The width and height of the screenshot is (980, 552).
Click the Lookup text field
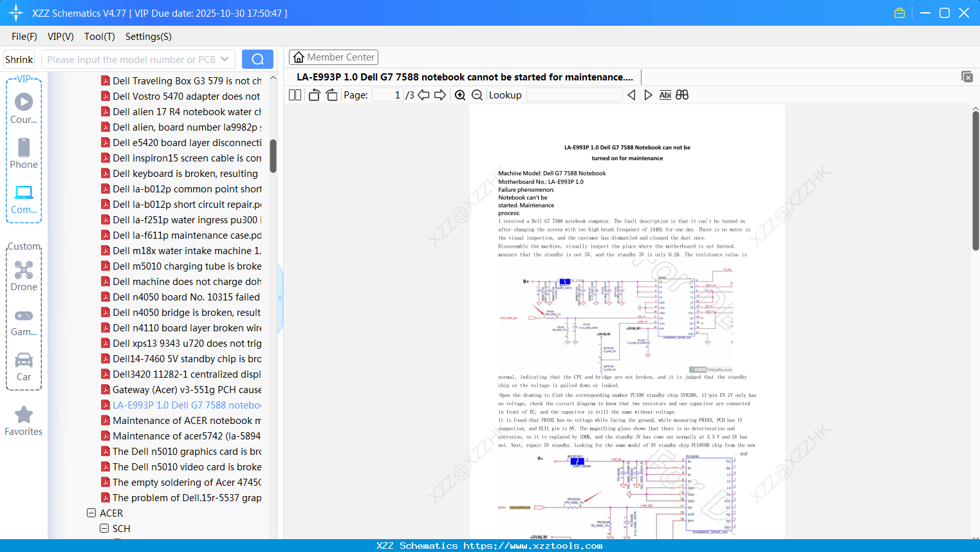[574, 95]
